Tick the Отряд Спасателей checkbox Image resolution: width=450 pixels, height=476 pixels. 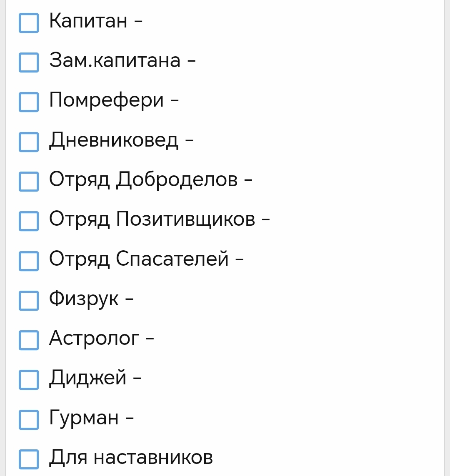click(x=29, y=261)
